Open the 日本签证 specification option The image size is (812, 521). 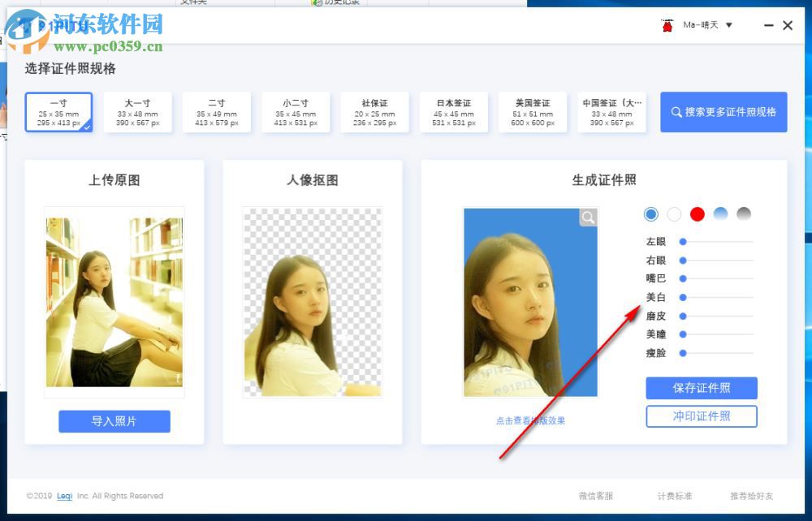pos(453,112)
